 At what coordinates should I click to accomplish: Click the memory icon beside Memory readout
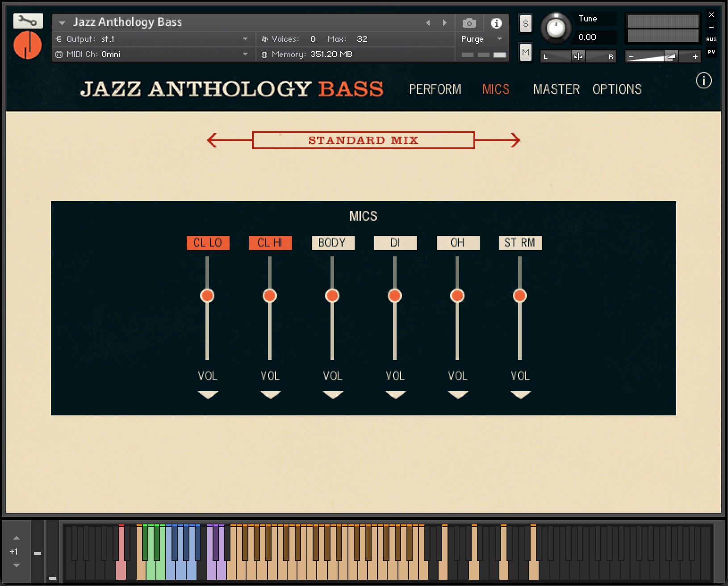[x=264, y=54]
